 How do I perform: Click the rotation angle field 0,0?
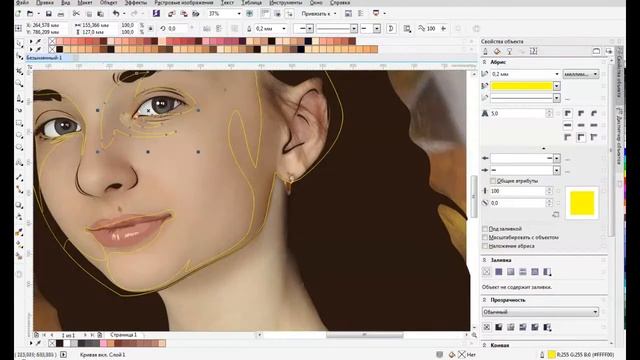coord(178,29)
